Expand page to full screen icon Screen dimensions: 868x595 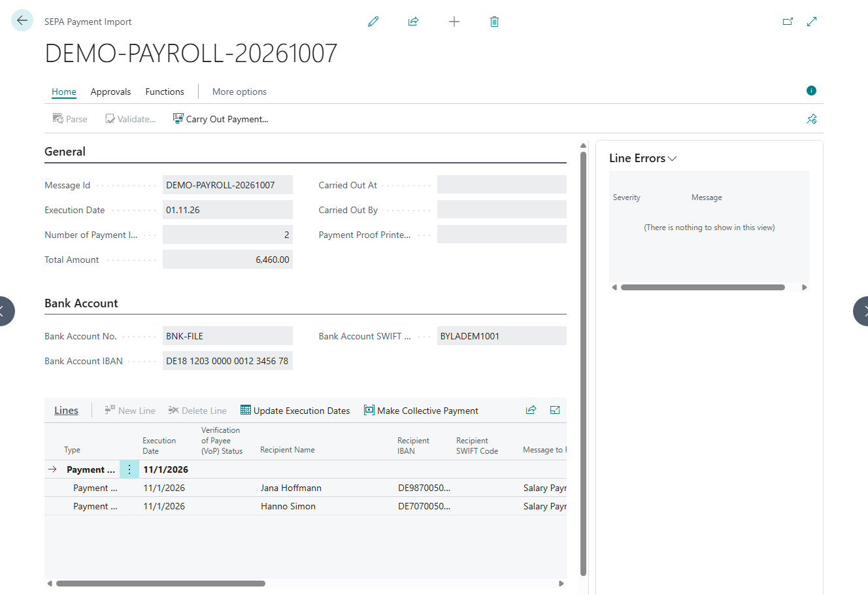tap(812, 22)
